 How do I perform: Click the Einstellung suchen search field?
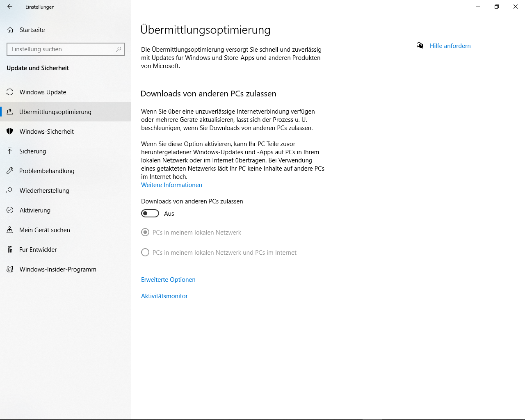point(66,49)
